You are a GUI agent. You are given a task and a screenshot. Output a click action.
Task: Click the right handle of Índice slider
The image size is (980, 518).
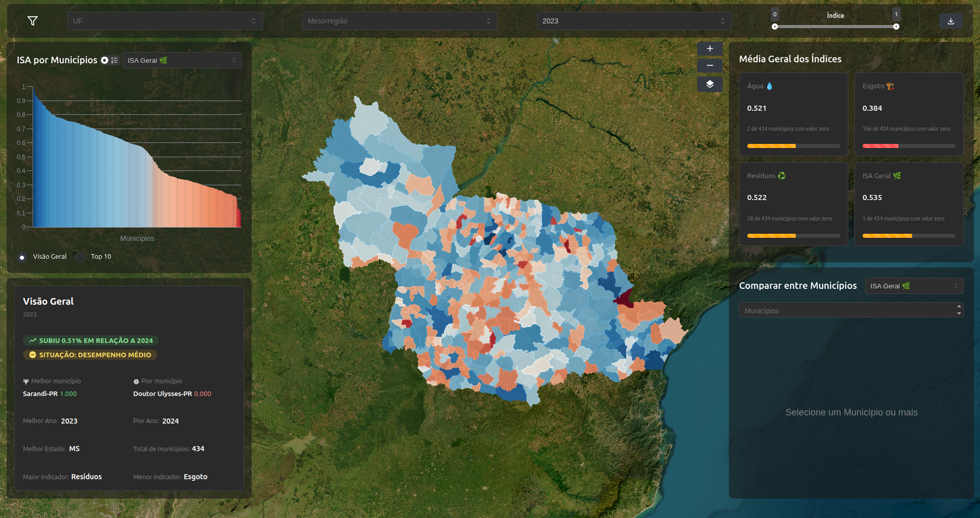click(896, 27)
